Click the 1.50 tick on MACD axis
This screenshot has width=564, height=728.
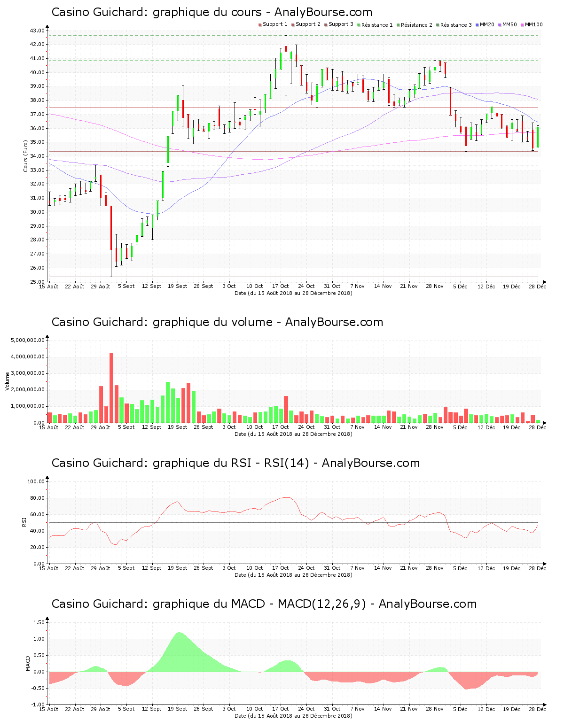pos(39,622)
